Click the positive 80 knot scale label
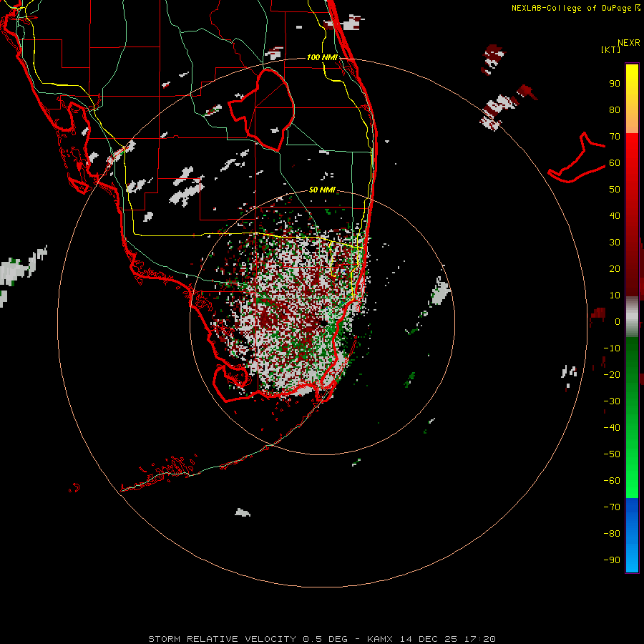This screenshot has width=644, height=644. click(615, 110)
